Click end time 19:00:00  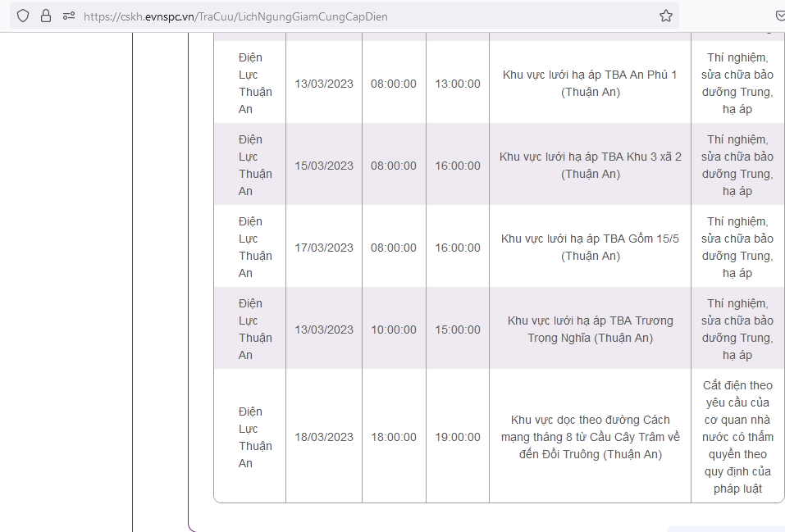tap(458, 437)
